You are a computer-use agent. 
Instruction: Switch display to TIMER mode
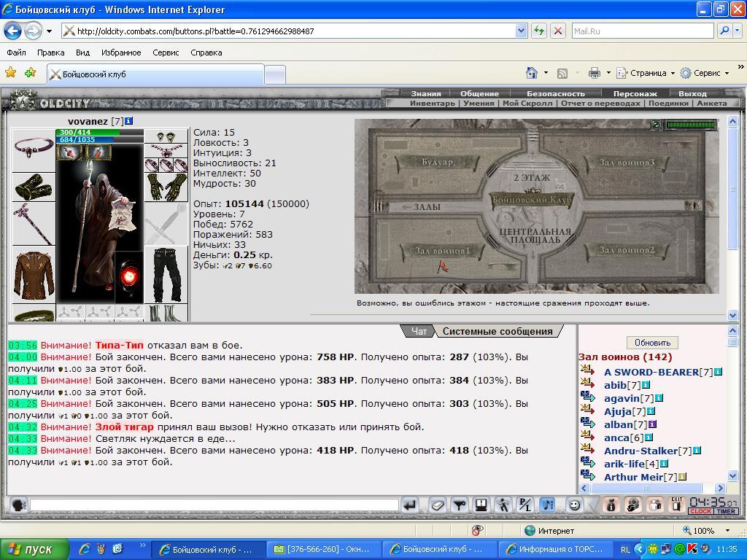(725, 511)
